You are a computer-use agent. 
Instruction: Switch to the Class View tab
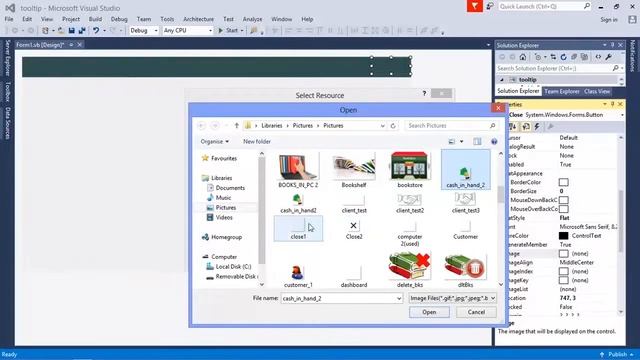point(597,91)
